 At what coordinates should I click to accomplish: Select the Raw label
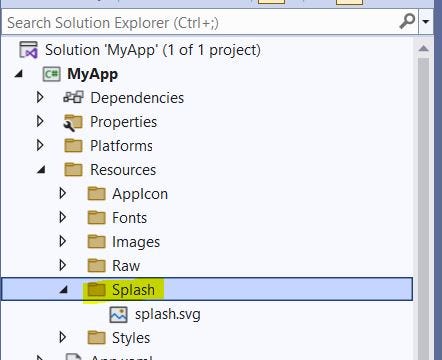(x=126, y=266)
